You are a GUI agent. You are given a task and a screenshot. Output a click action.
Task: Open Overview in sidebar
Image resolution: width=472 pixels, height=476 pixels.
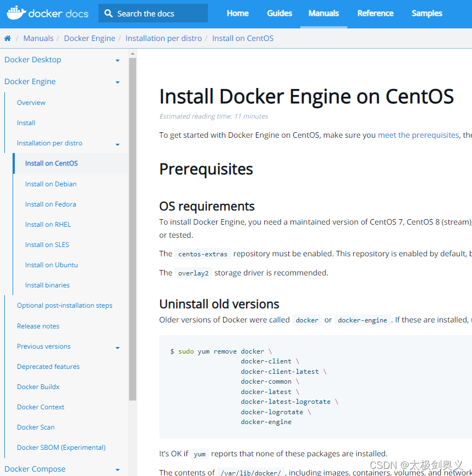point(31,103)
